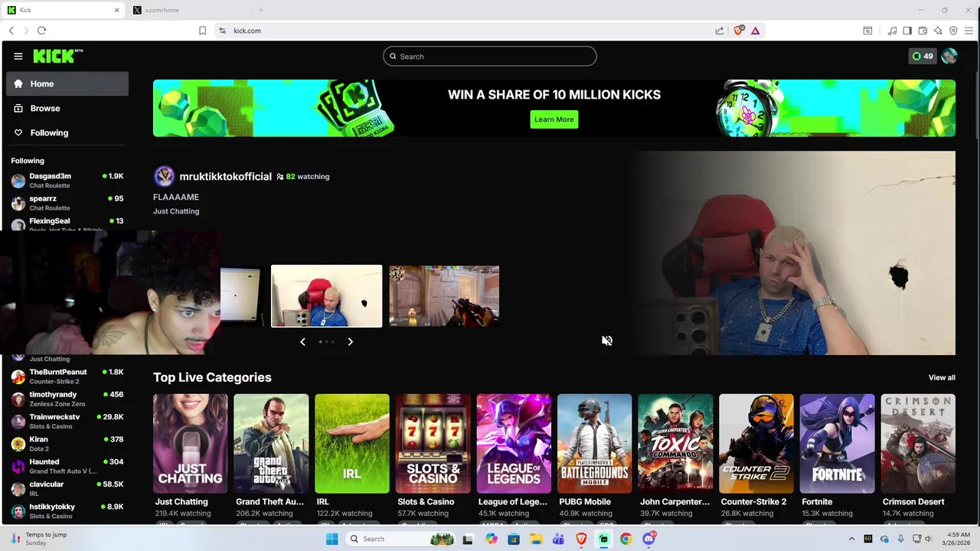980x551 pixels.
Task: Open hstikkytokky followed channel
Action: pos(67,511)
